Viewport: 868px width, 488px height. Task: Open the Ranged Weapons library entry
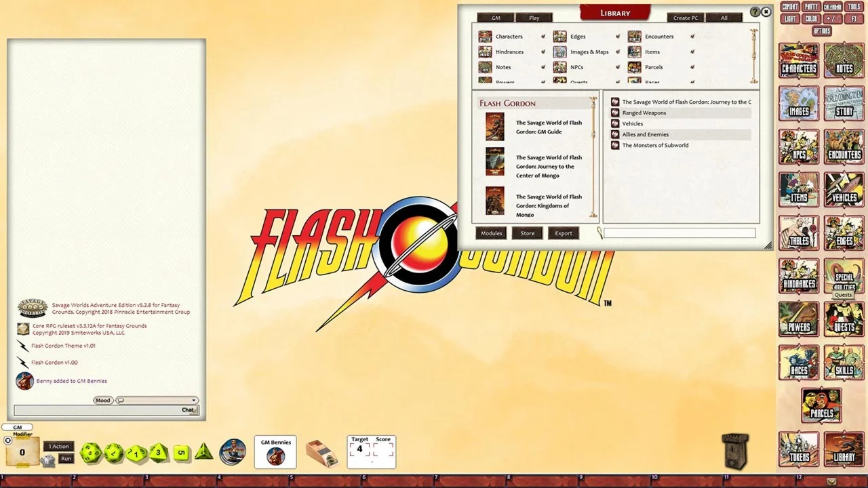coord(644,113)
